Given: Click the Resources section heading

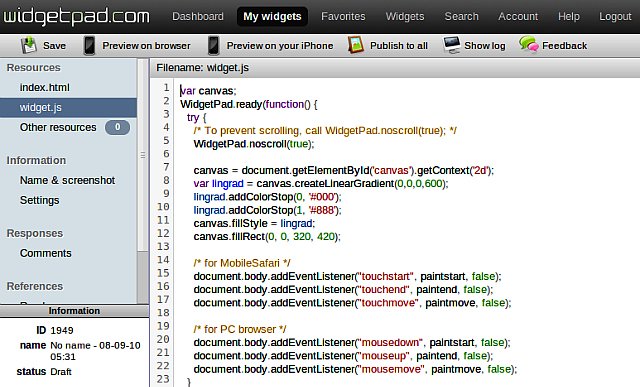Looking at the screenshot, I should [33, 67].
